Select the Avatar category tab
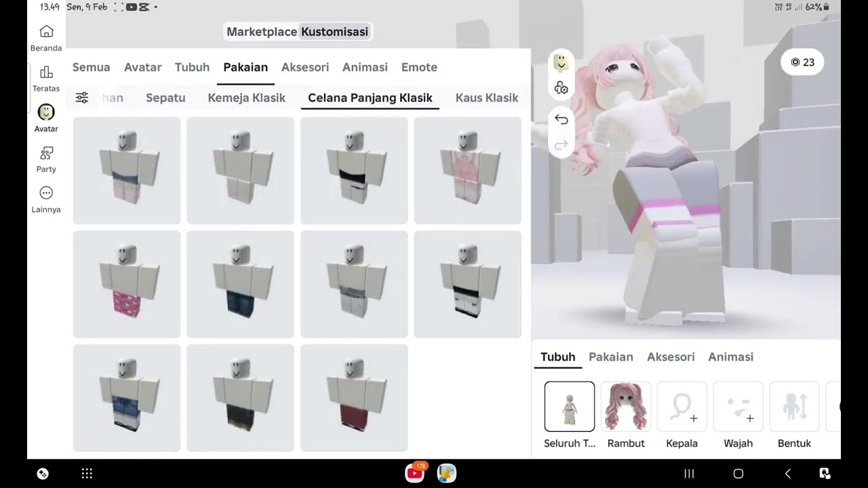 [142, 67]
